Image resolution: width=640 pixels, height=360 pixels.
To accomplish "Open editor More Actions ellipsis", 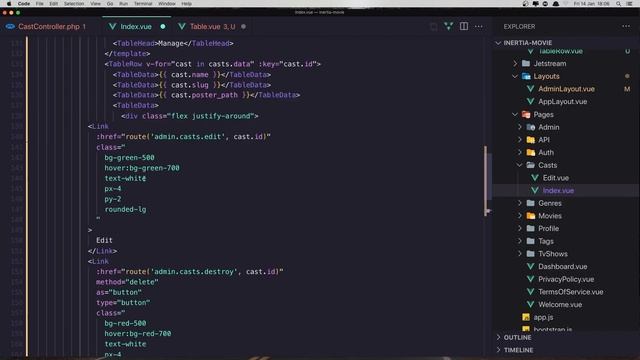I will click(x=479, y=27).
